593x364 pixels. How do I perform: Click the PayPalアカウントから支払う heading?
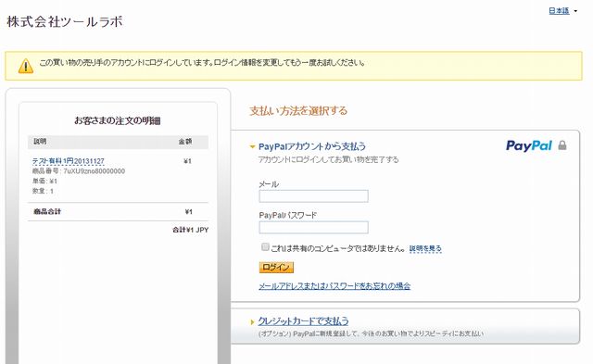coord(312,146)
